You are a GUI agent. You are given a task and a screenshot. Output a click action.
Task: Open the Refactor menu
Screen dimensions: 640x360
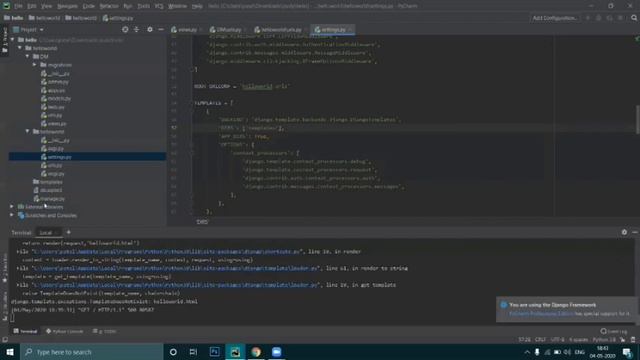point(109,6)
